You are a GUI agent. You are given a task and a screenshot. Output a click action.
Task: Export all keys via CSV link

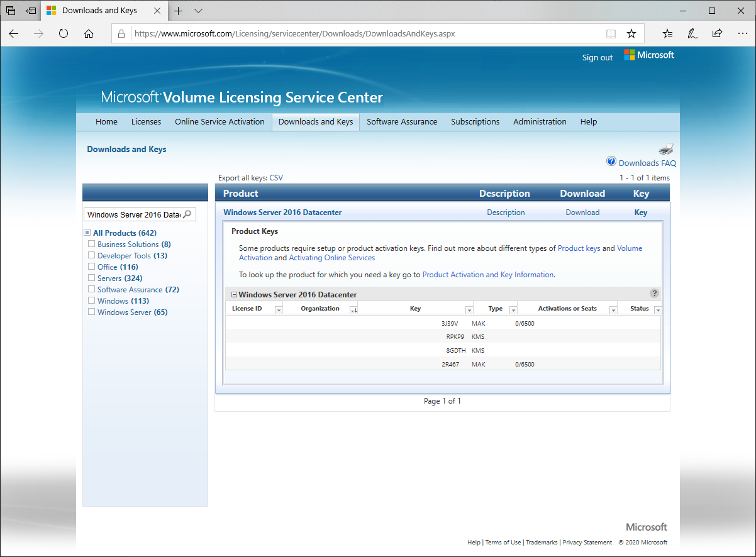(276, 178)
